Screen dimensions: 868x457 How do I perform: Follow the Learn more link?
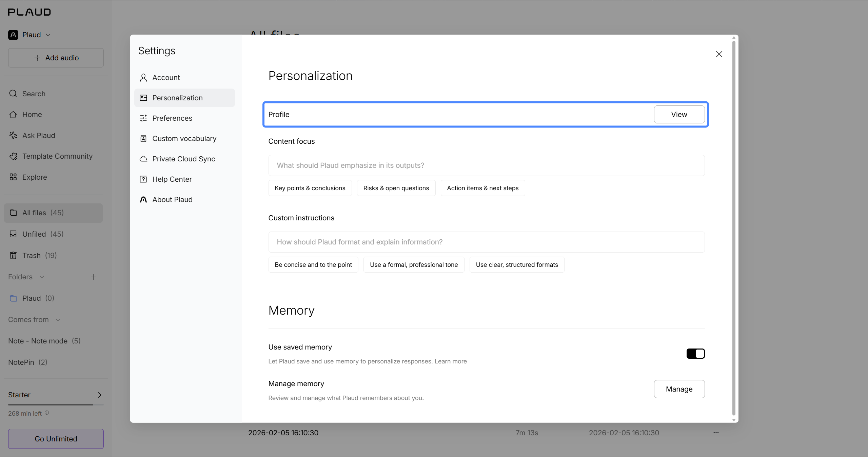451,361
